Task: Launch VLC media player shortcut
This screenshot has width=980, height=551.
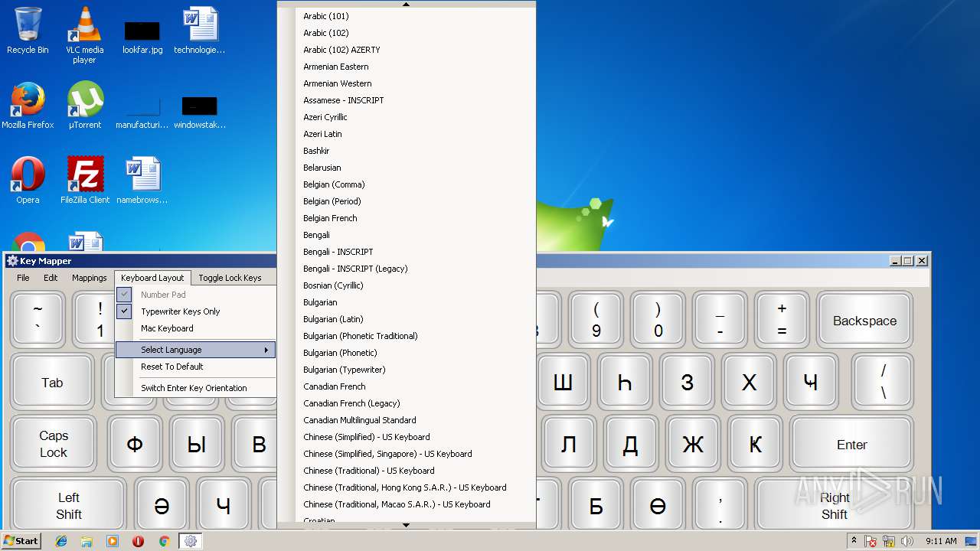Action: click(84, 34)
